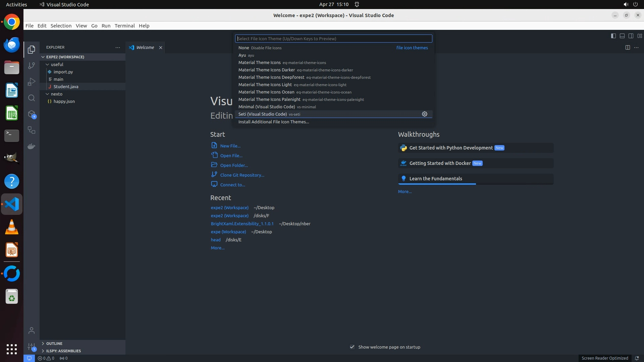Click the file icon themes link

[412, 48]
